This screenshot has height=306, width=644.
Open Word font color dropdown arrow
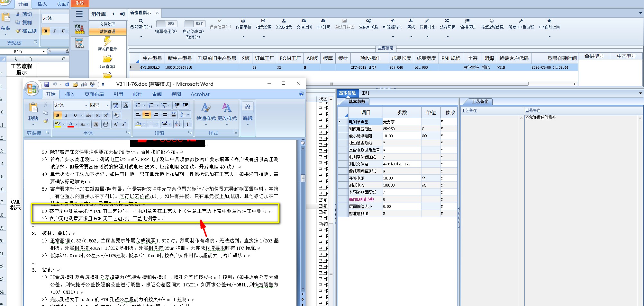click(76, 124)
